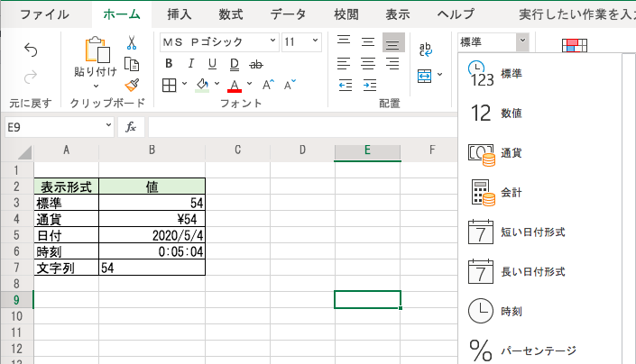Select cell B5 containing 2020/5/4
This screenshot has width=636, height=364.
[152, 235]
